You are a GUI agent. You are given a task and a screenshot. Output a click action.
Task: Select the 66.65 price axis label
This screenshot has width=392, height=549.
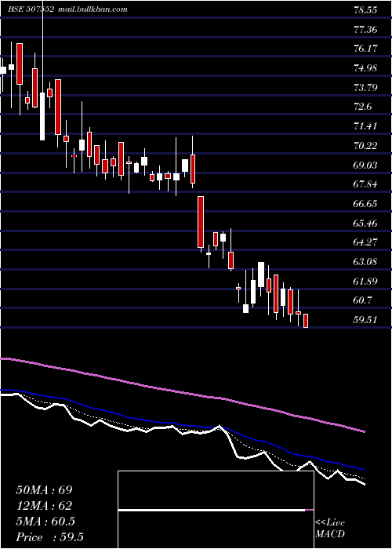pos(365,203)
